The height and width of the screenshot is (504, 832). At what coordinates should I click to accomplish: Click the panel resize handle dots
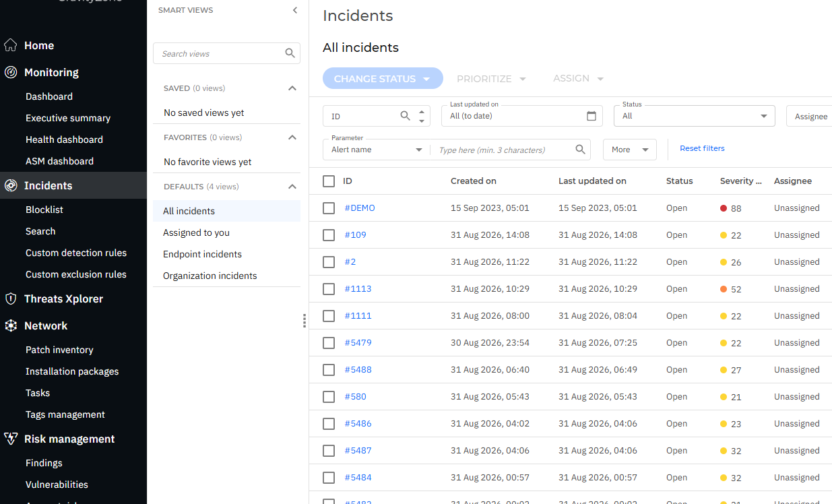coord(305,321)
